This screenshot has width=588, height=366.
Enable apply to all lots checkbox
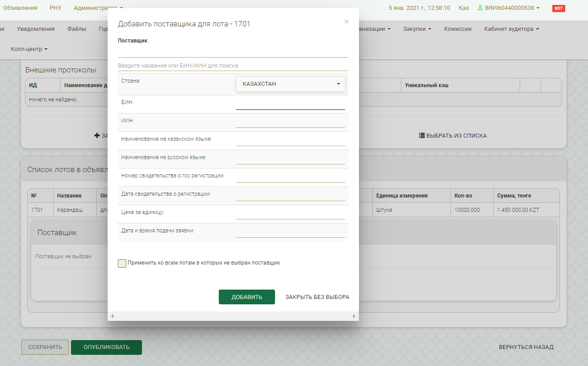pos(122,263)
